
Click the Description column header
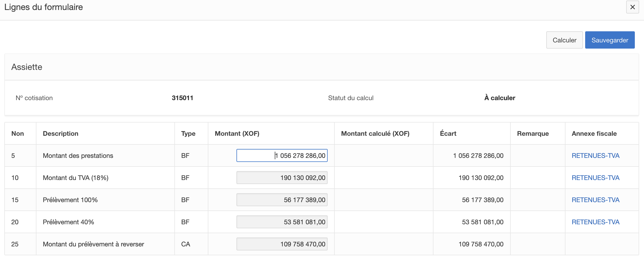pyautogui.click(x=60, y=134)
